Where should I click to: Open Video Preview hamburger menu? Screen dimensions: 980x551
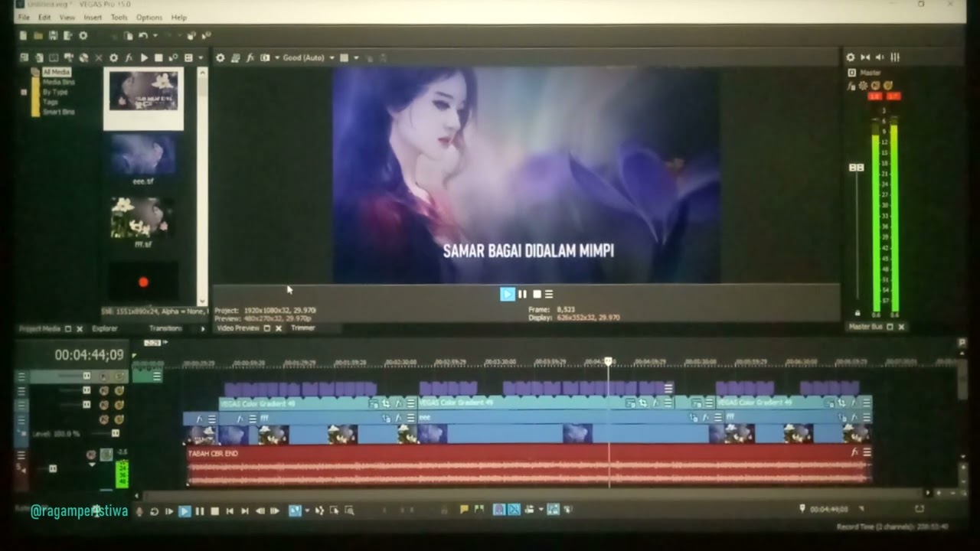[x=548, y=294]
